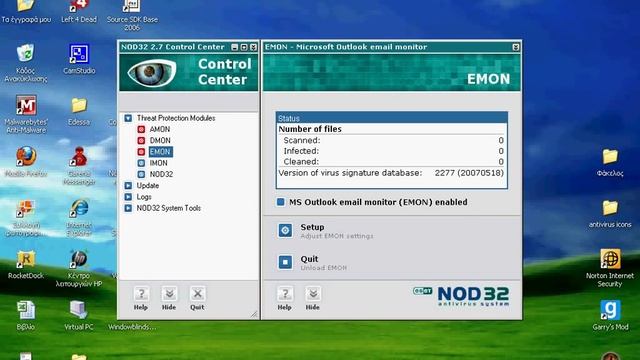Click the Update label in tree
640x360 pixels.
[148, 186]
